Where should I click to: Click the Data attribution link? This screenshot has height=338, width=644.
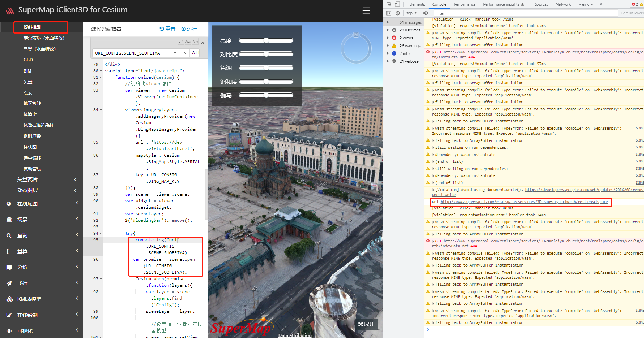click(295, 335)
